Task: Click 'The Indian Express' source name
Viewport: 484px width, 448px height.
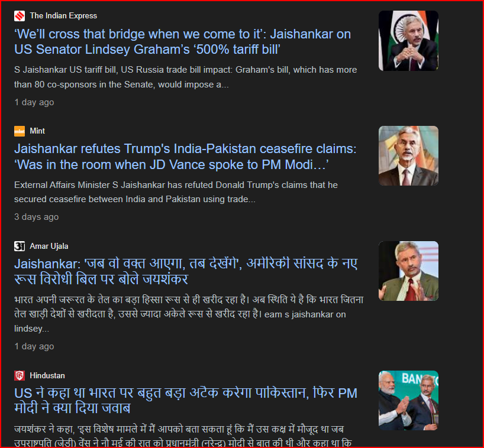Action: coord(63,16)
